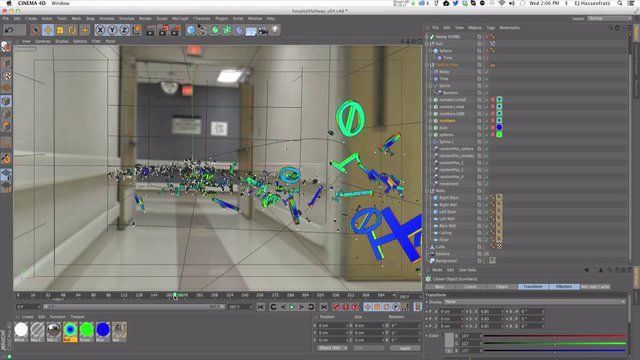Expand the spheres cloner
This screenshot has height=360, width=640.
click(x=431, y=135)
